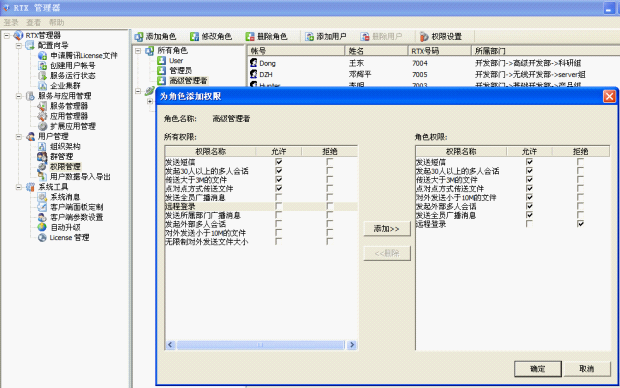The image size is (620, 388).
Task: Check 拒绝 for 远程登录 in 所有权限
Action: click(x=329, y=206)
